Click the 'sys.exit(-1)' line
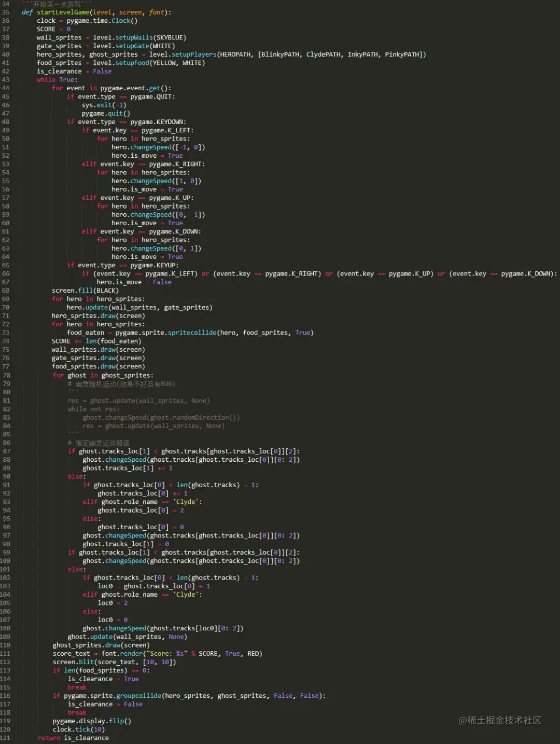 click(x=104, y=105)
